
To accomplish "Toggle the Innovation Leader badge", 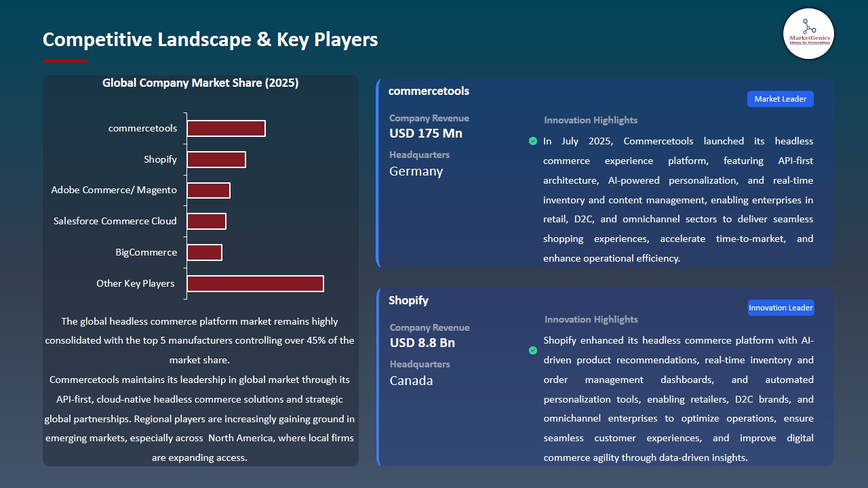I will click(x=781, y=307).
